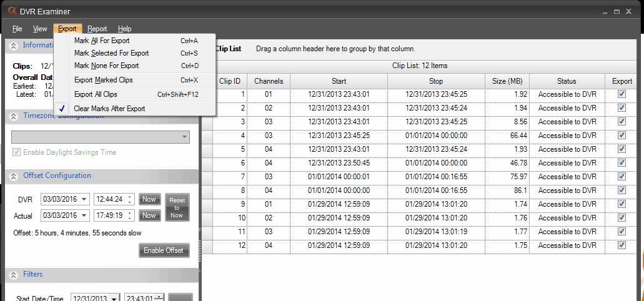Click the offset text '5 hours, 4 minutes, 55 seconds slow'
644x301 pixels.
pos(88,234)
